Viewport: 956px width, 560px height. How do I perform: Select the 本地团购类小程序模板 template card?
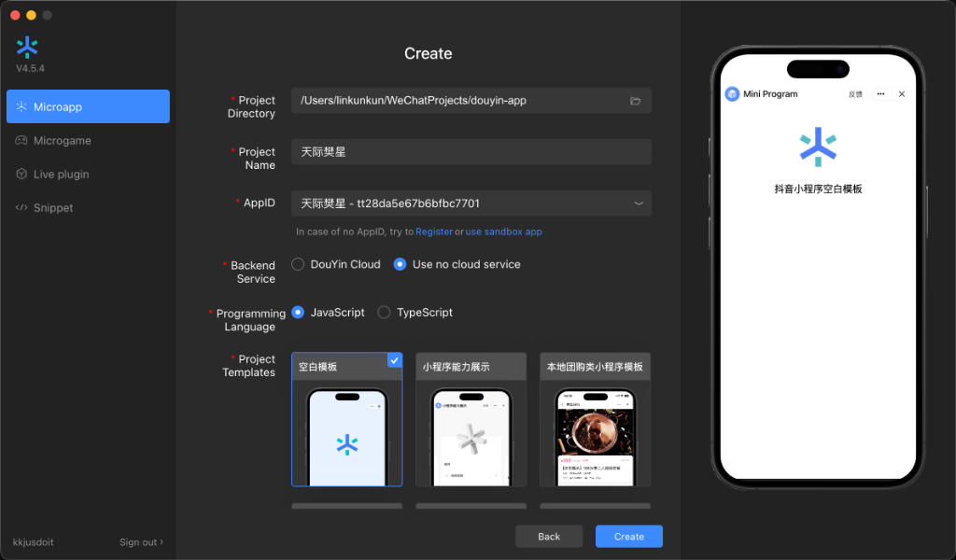click(595, 419)
